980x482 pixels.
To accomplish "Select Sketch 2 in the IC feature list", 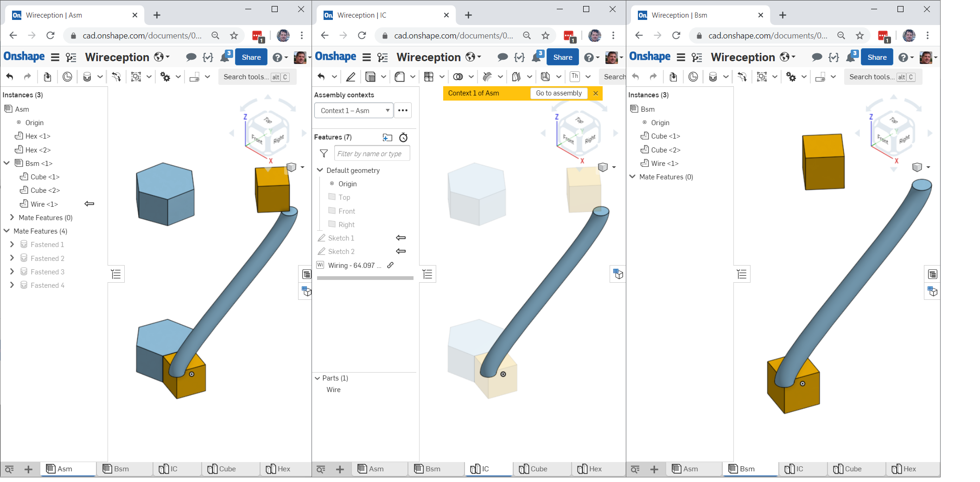I will (341, 251).
